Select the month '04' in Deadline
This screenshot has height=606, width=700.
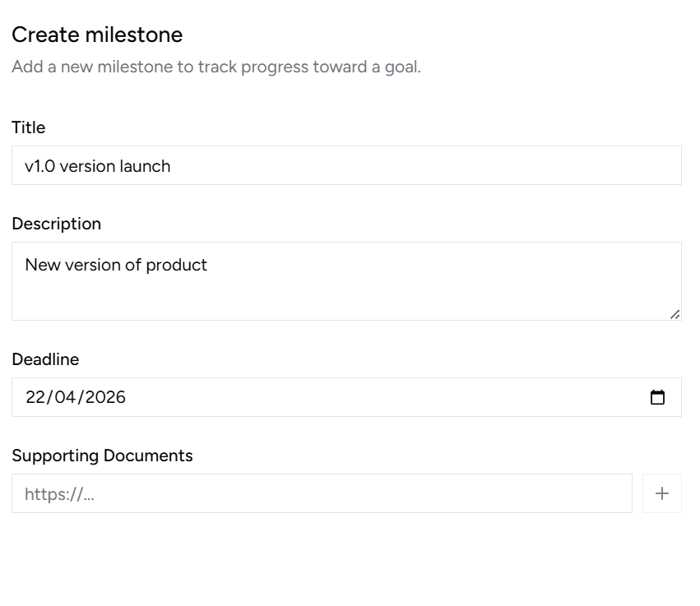[65, 397]
